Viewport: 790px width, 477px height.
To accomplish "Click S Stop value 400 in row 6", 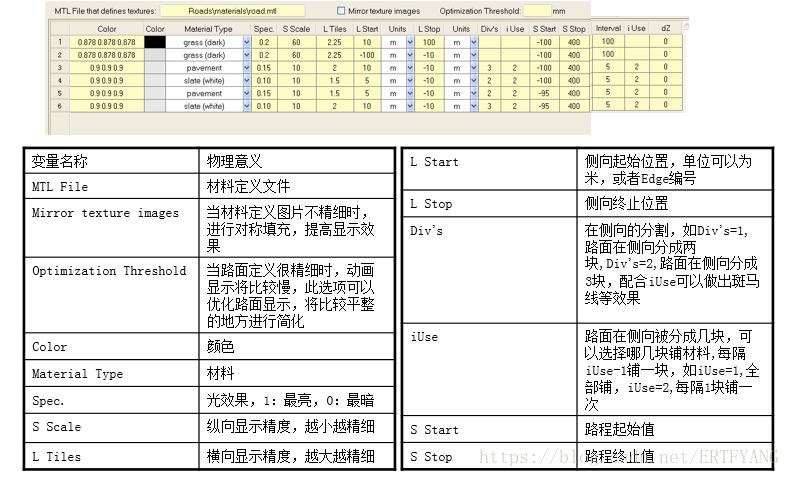I will [574, 106].
